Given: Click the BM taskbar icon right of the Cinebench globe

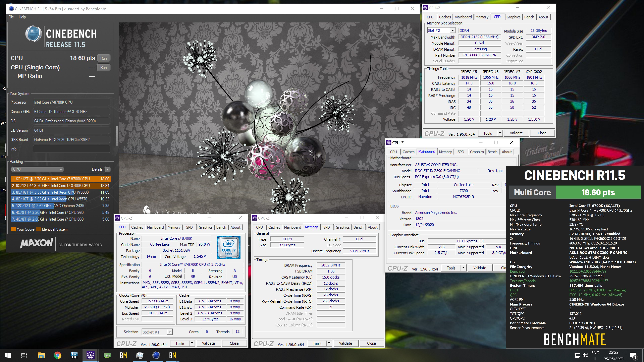Looking at the screenshot, I should [173, 355].
